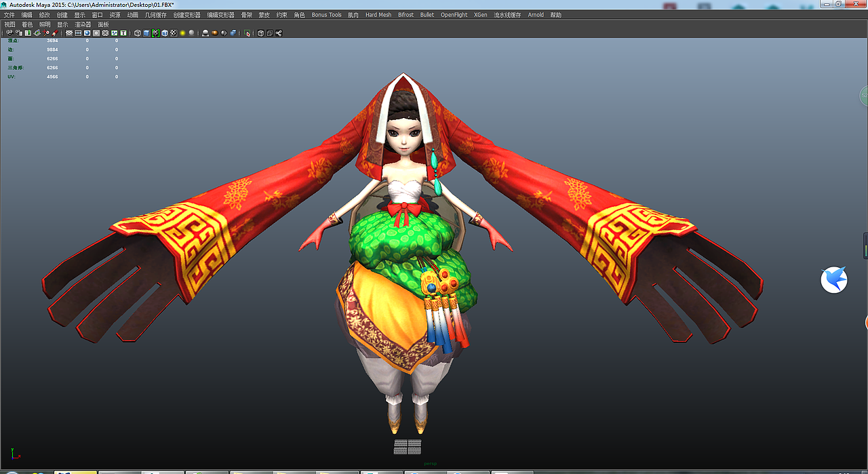Click Use All Lights yellow bulb icon
Viewport: 868px width, 474px height.
(182, 33)
